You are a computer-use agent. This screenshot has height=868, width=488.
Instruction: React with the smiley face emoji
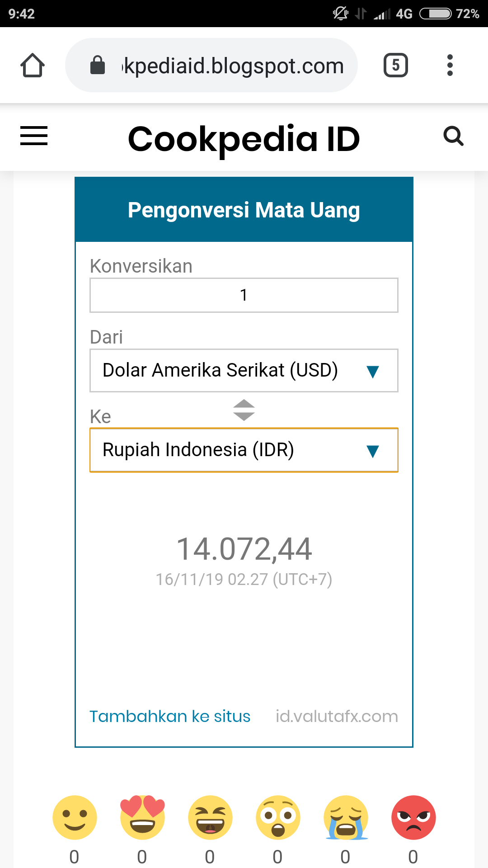tap(75, 817)
